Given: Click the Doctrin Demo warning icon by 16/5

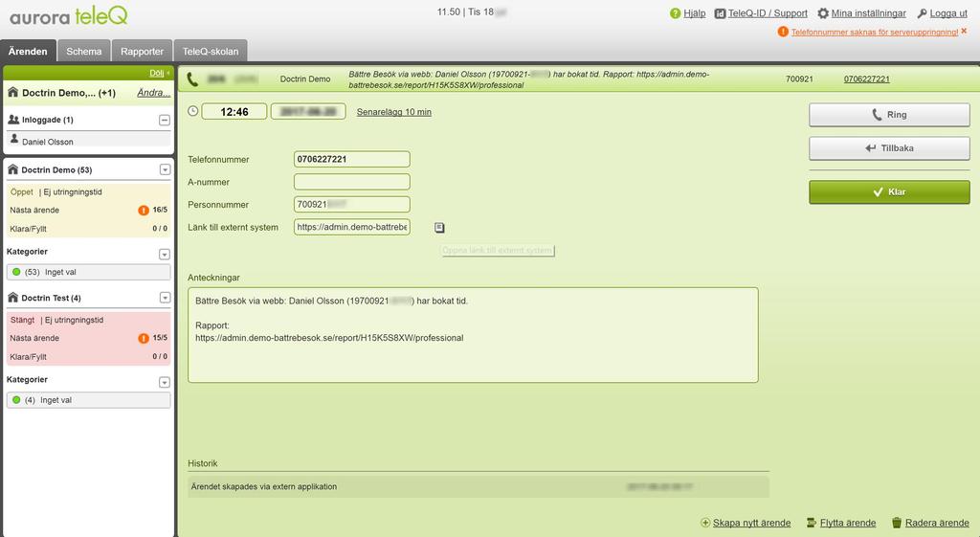Looking at the screenshot, I should pos(144,211).
